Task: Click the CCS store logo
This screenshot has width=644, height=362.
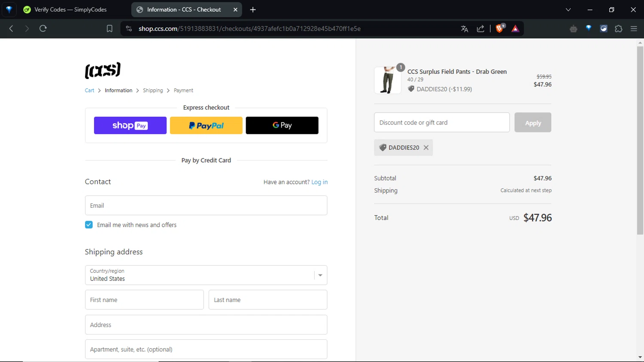Action: (x=103, y=70)
